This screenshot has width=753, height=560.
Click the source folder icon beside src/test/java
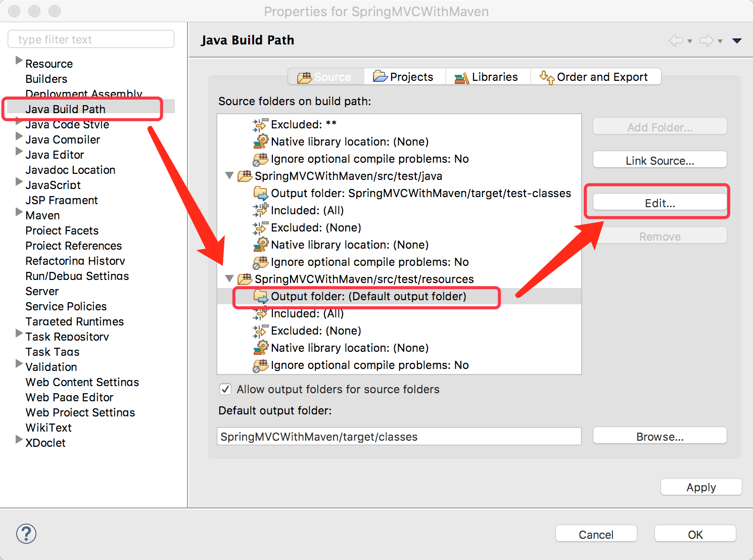click(x=246, y=176)
